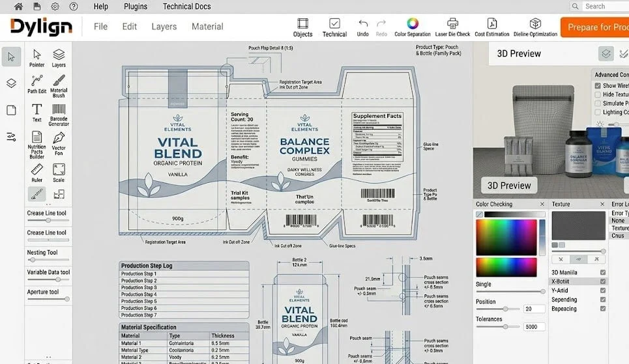Image resolution: width=629 pixels, height=364 pixels.
Task: Open the Nutrition Facts Builder tool
Action: click(37, 145)
